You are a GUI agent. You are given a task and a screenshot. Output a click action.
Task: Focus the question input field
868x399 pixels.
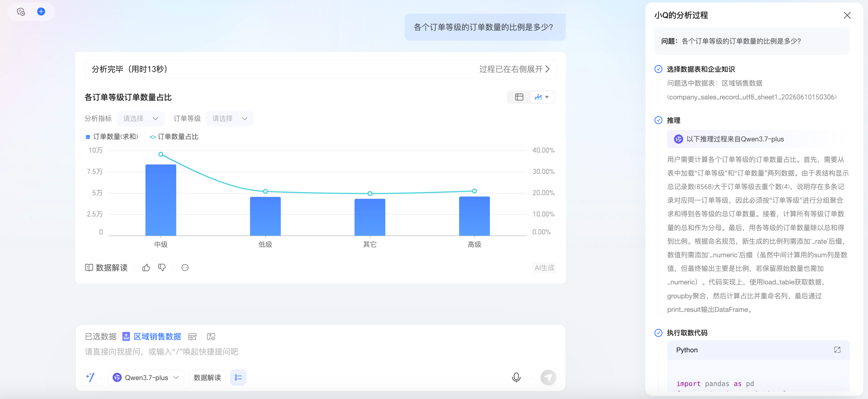coord(320,352)
